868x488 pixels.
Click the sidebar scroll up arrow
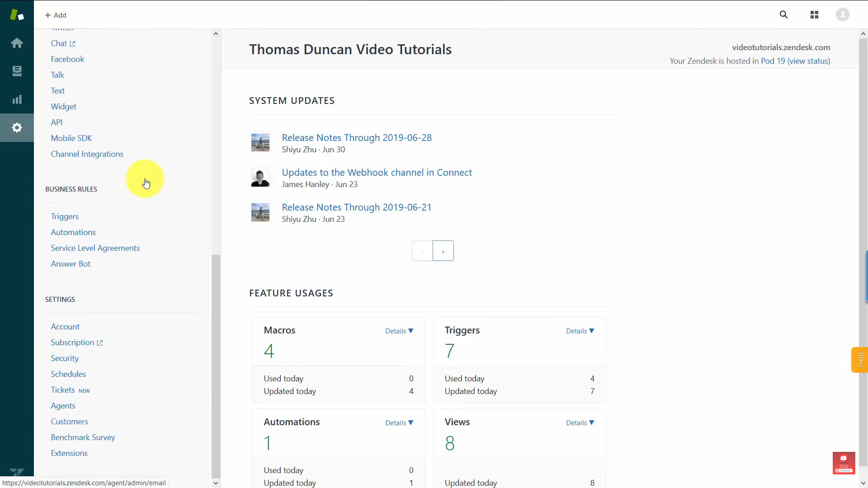coord(216,34)
